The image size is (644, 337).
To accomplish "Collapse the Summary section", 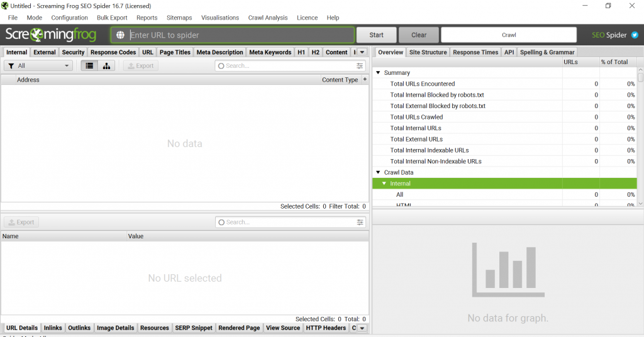I will pyautogui.click(x=378, y=73).
